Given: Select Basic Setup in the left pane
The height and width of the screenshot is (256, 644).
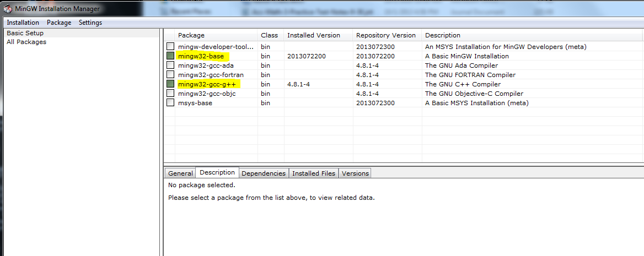Looking at the screenshot, I should pos(25,33).
